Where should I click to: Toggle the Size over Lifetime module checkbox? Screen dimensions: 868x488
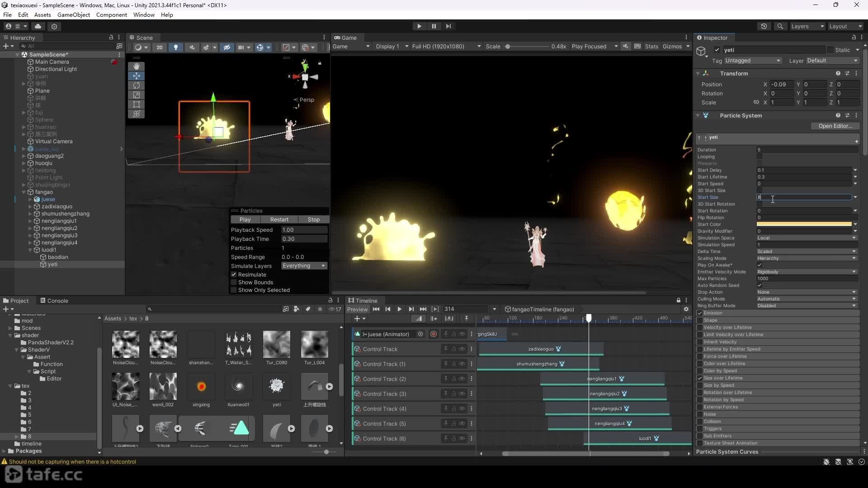700,378
